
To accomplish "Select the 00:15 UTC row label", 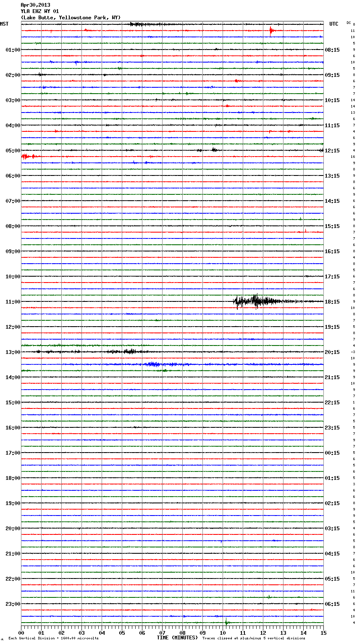I will point(332,453).
